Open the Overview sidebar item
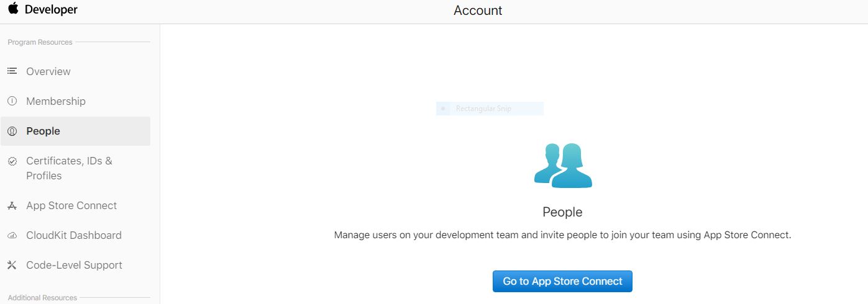The height and width of the screenshot is (304, 868). 48,71
